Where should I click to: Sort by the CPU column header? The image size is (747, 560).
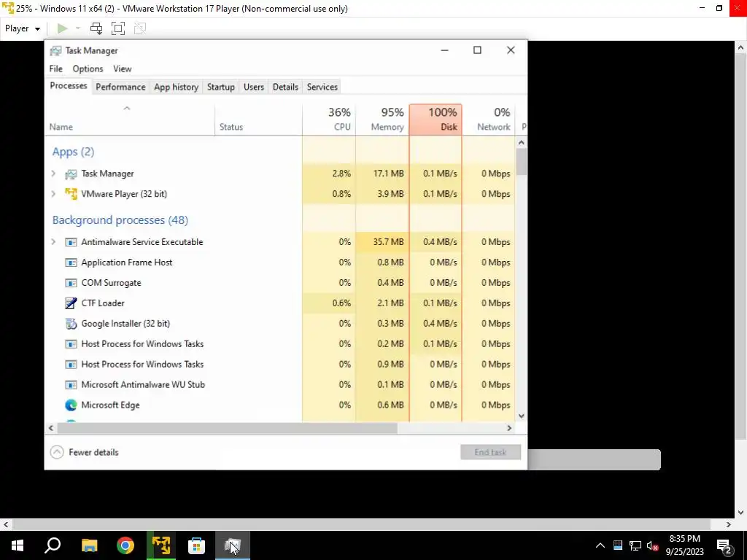(329, 120)
